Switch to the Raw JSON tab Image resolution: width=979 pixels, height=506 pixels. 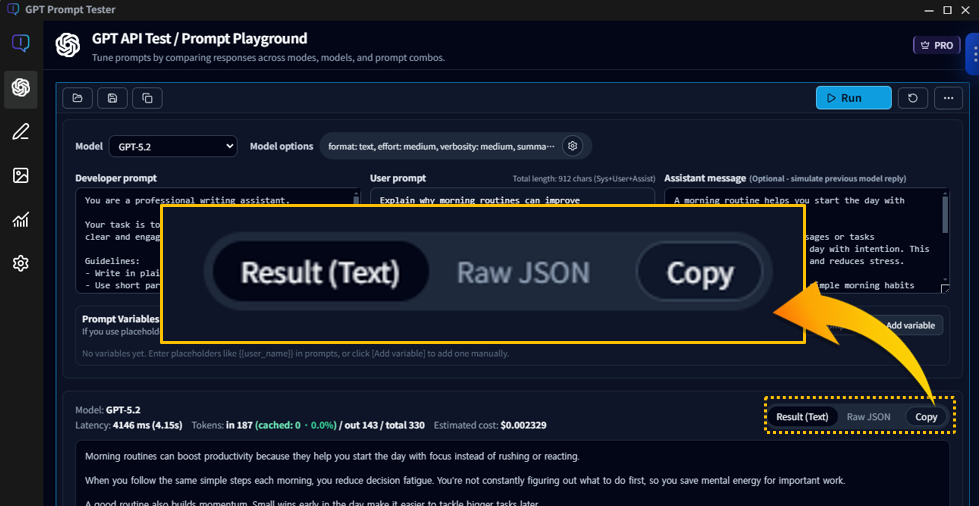868,417
